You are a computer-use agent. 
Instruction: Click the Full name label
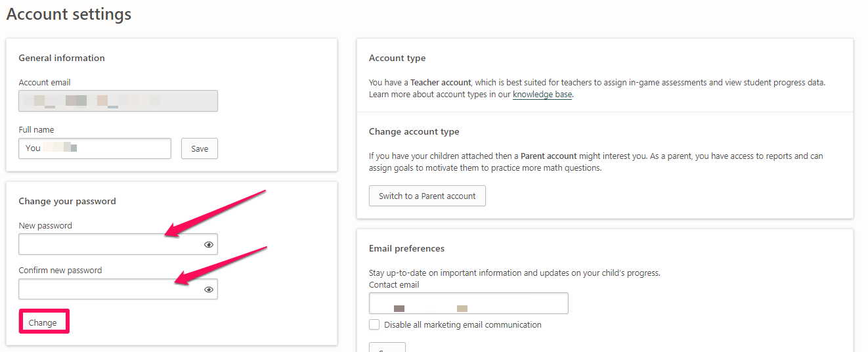36,129
